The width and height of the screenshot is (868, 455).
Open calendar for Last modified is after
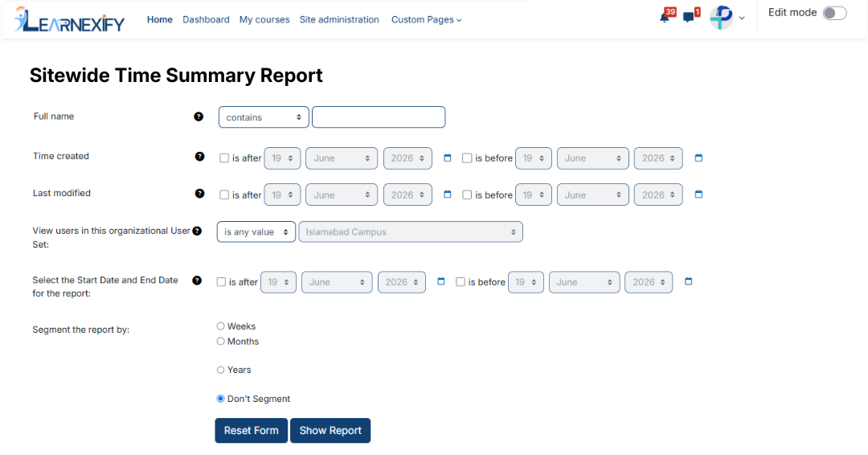tap(448, 195)
